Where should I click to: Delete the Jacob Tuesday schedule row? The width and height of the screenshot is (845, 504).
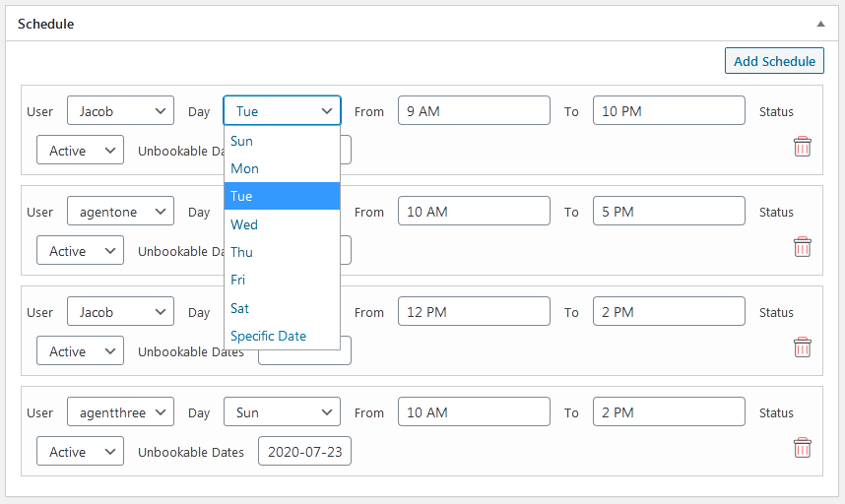[x=802, y=147]
